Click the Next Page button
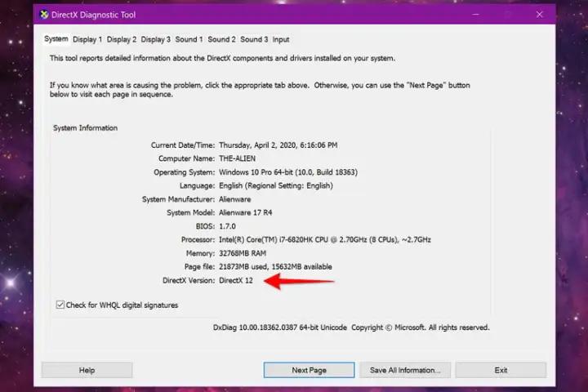Image resolution: width=588 pixels, height=392 pixels. [x=309, y=370]
